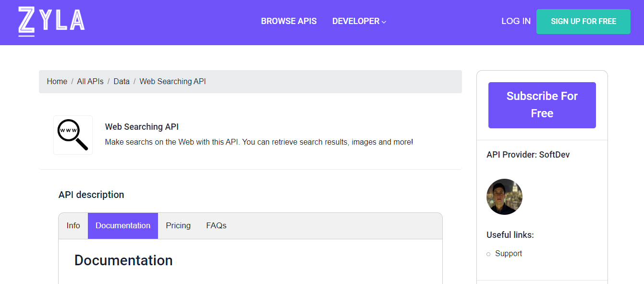
Task: Open the Developer dropdown chevron
Action: tap(384, 22)
